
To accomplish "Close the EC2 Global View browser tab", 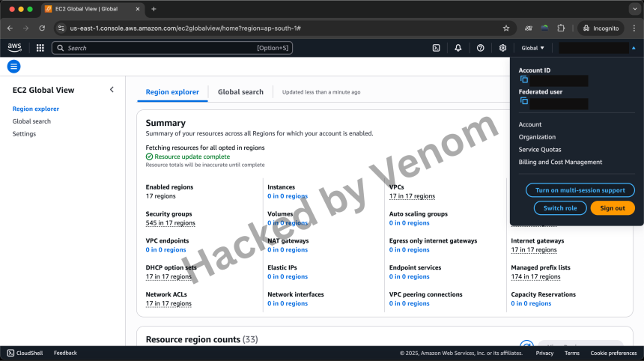I will pyautogui.click(x=138, y=9).
